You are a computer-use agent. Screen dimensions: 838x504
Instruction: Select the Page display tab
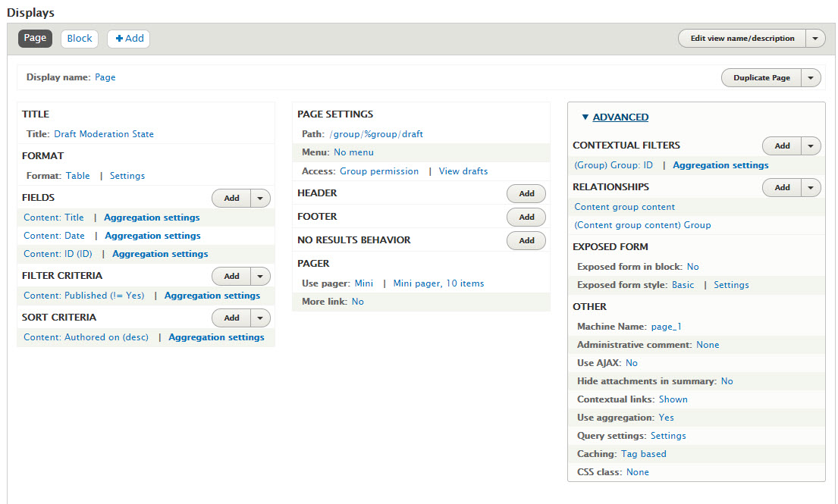[35, 39]
